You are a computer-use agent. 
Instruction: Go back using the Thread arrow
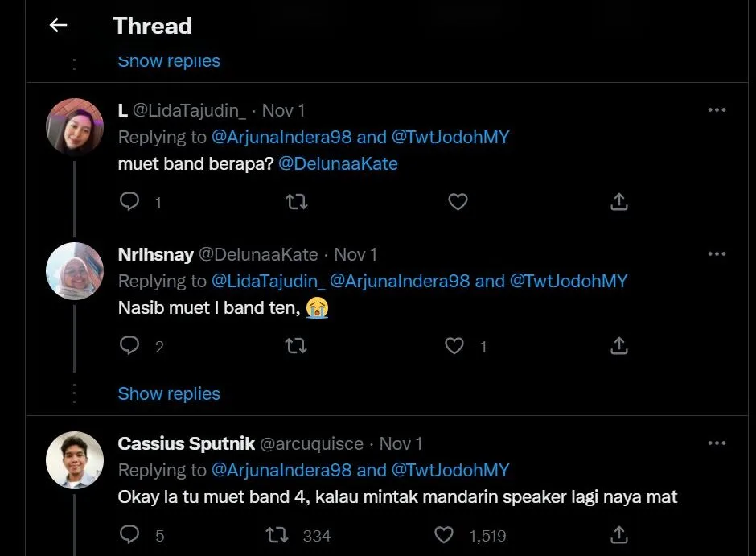point(58,26)
